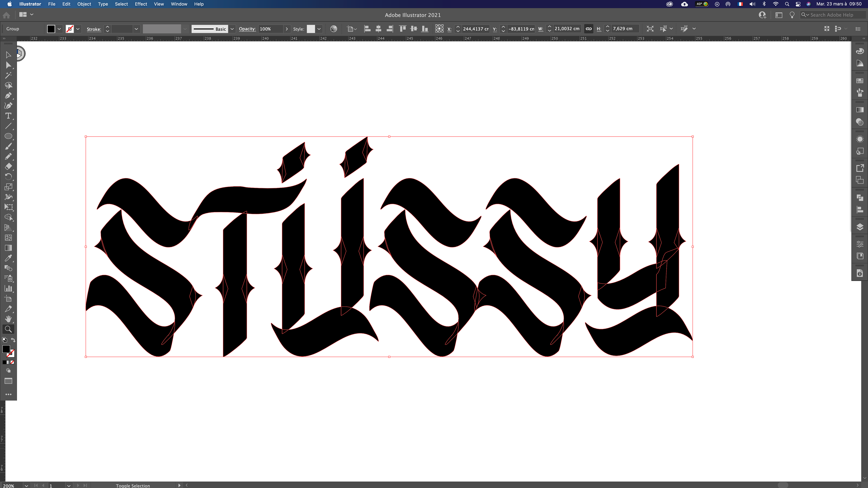Open the workspace arrangement dropdown

[x=27, y=14]
